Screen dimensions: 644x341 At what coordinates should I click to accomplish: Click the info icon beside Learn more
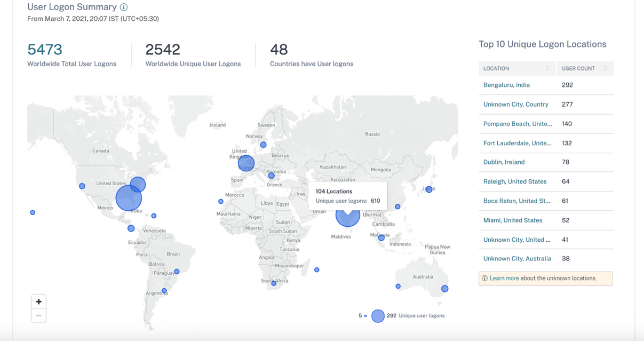click(x=484, y=279)
